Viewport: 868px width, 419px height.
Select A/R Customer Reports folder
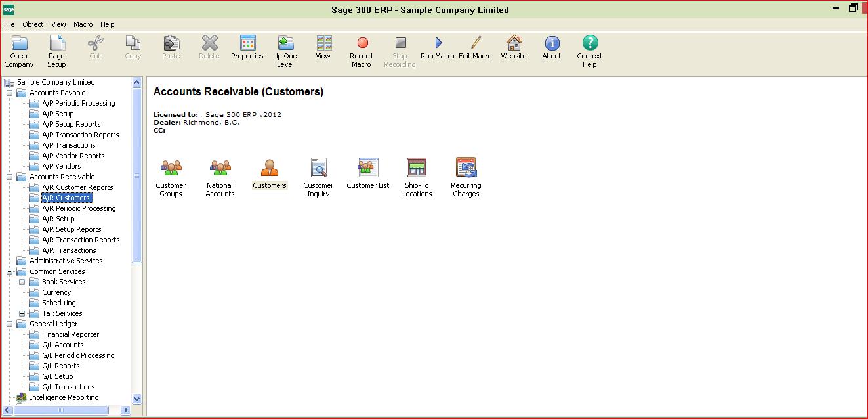pyautogui.click(x=77, y=187)
